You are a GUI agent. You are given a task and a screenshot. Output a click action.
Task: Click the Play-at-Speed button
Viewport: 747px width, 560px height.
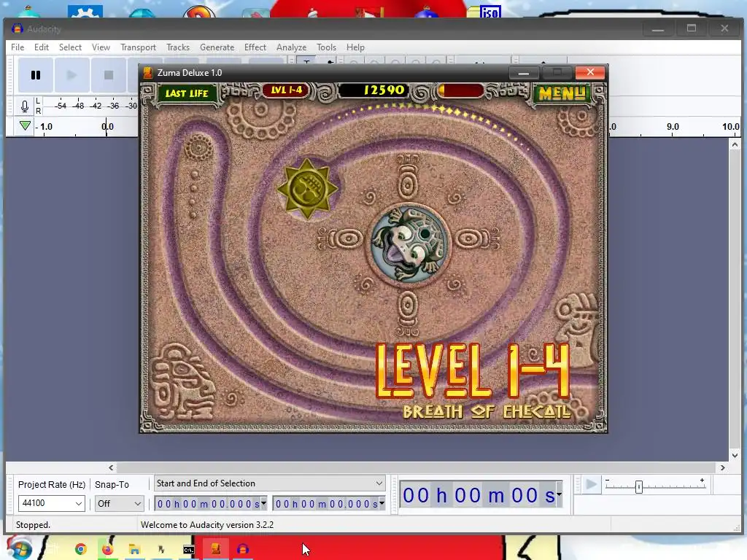pos(591,485)
